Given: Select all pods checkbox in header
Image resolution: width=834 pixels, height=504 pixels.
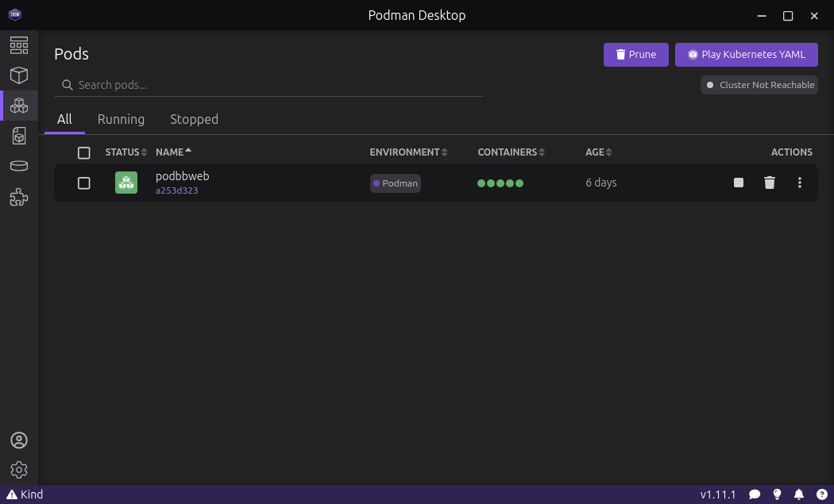Looking at the screenshot, I should pos(84,152).
